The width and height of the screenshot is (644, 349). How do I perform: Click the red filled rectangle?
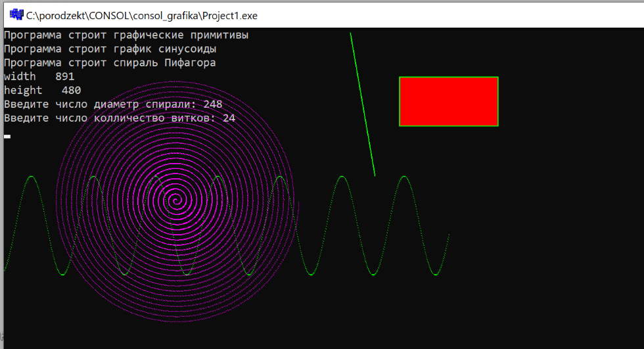click(x=448, y=101)
